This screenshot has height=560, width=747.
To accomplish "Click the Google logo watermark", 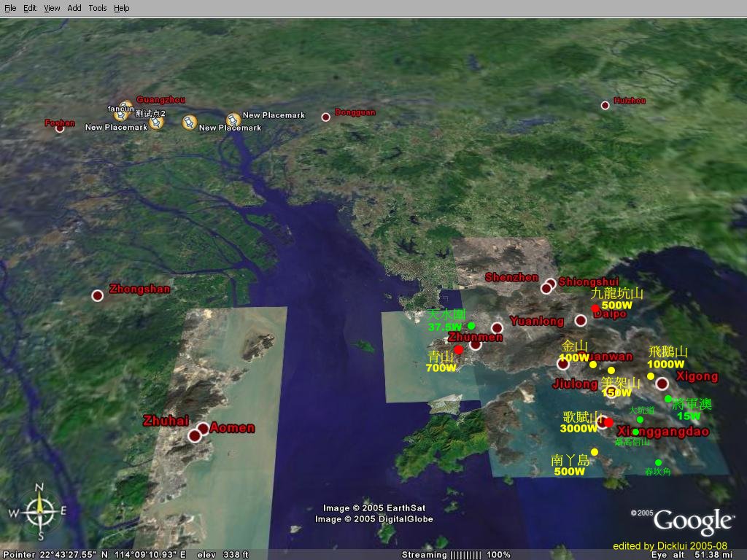I will point(692,521).
